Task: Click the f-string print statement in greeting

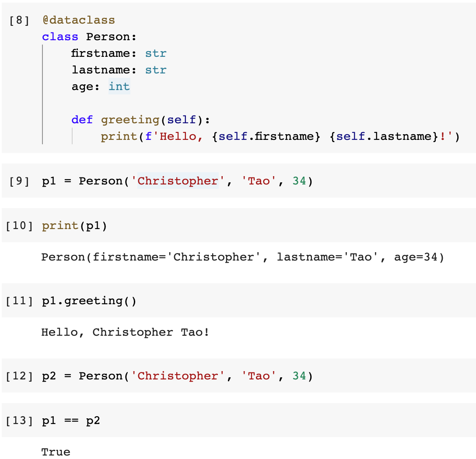Action: 280,136
